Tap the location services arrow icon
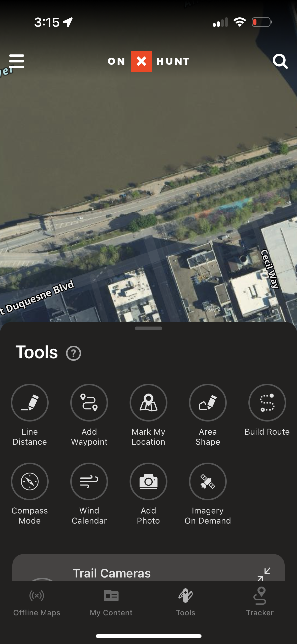Viewport: 297px width, 644px height. point(68,22)
